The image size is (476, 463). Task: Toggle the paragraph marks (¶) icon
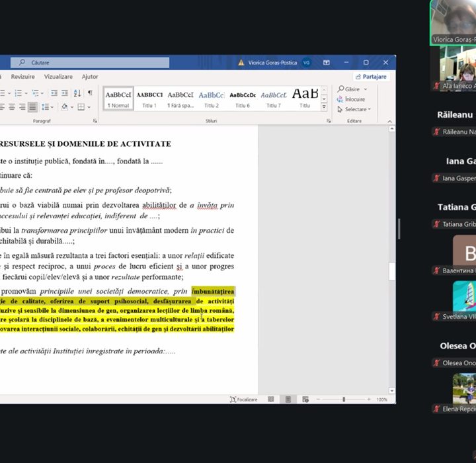point(90,93)
